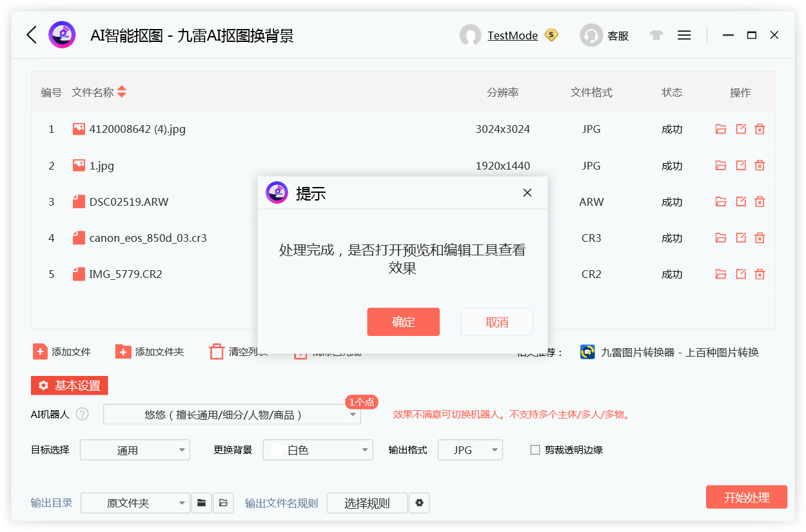The height and width of the screenshot is (532, 806).
Task: Open file naming rule settings gear
Action: (x=419, y=503)
